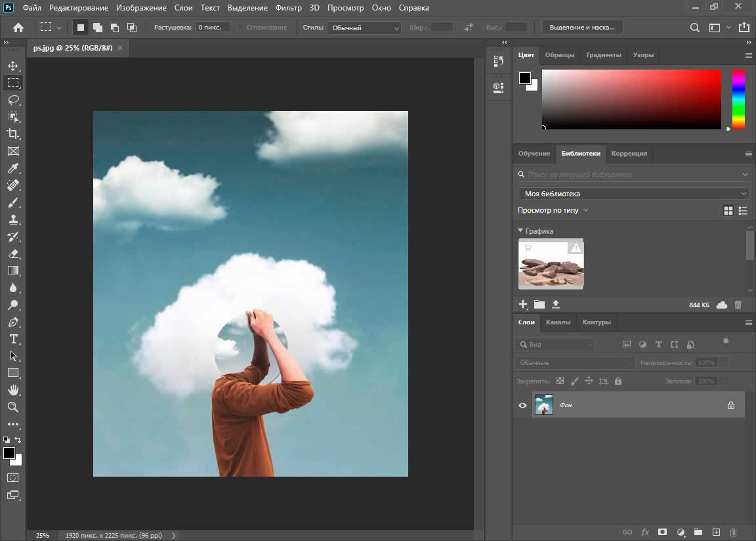Toggle lock transparent pixels option

tap(560, 381)
